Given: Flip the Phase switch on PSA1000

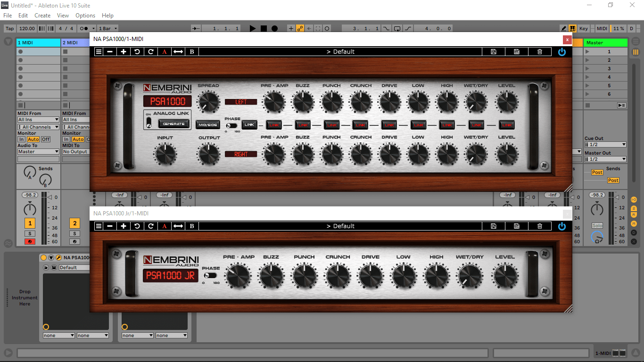Looking at the screenshot, I should tap(231, 125).
